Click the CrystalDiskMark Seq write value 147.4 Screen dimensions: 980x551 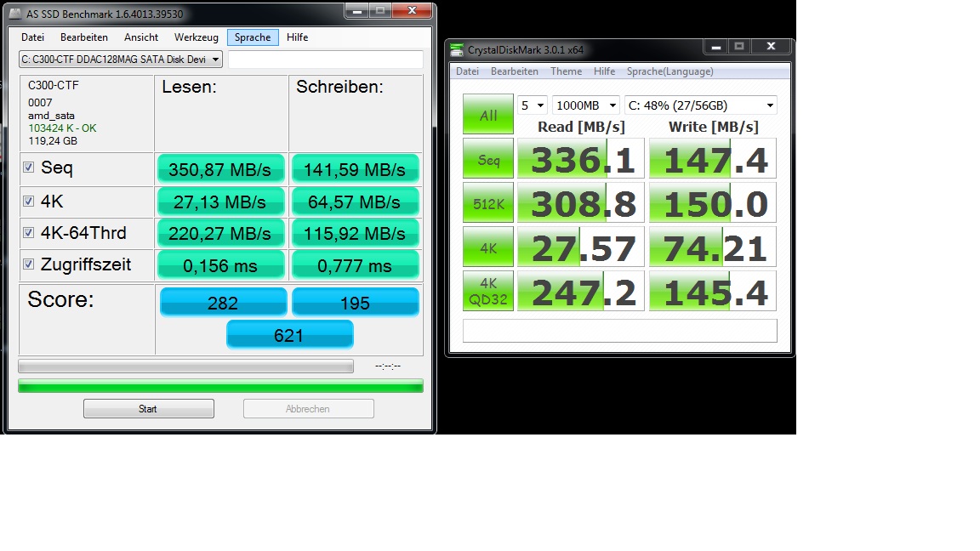pos(713,159)
